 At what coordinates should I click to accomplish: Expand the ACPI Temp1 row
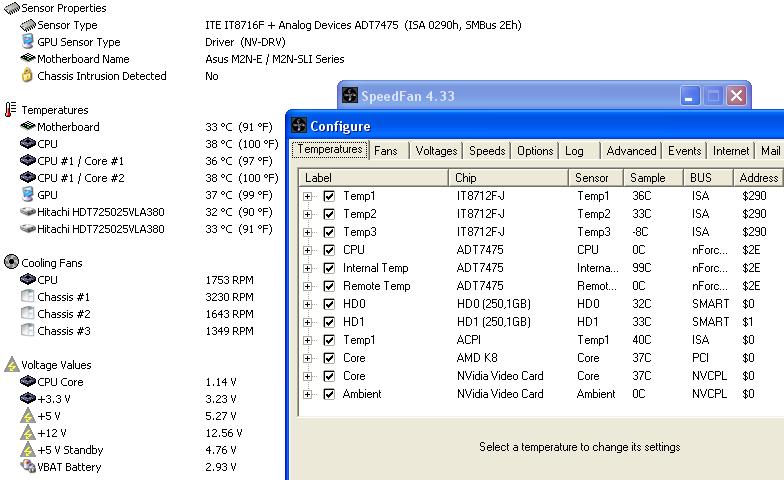[x=308, y=340]
